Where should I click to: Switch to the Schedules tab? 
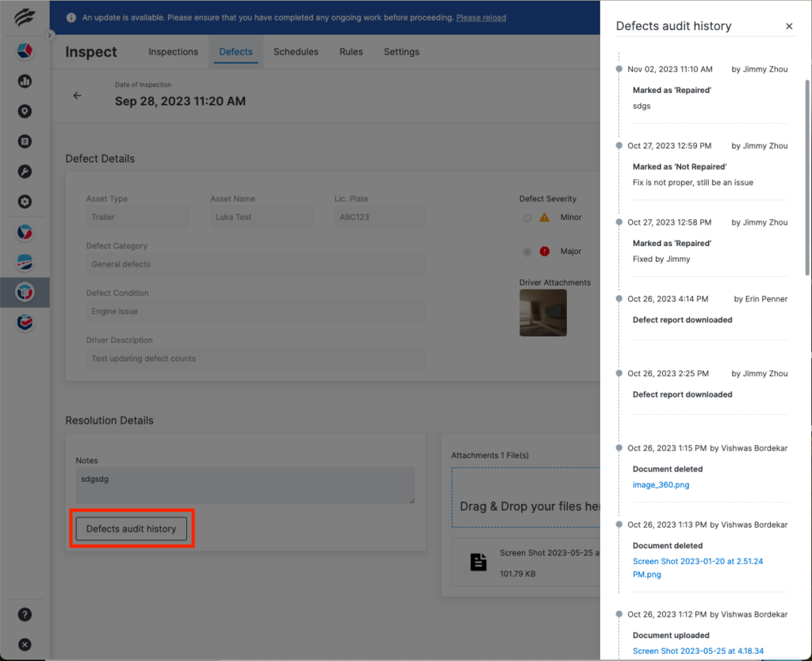tap(296, 52)
